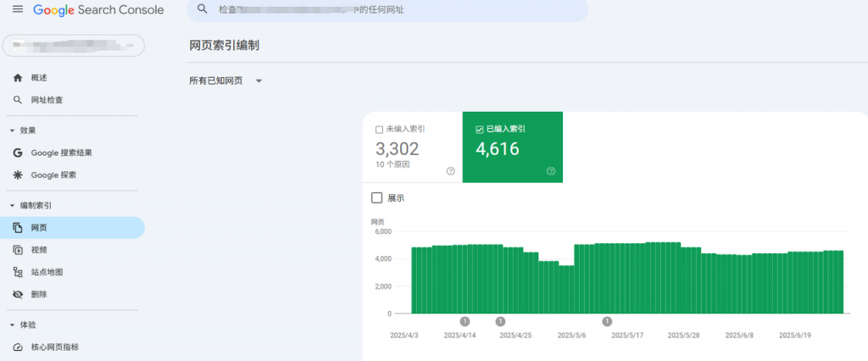Viewport: 868px width, 361px height.
Task: Click the 删除 removals icon
Action: pyautogui.click(x=17, y=294)
